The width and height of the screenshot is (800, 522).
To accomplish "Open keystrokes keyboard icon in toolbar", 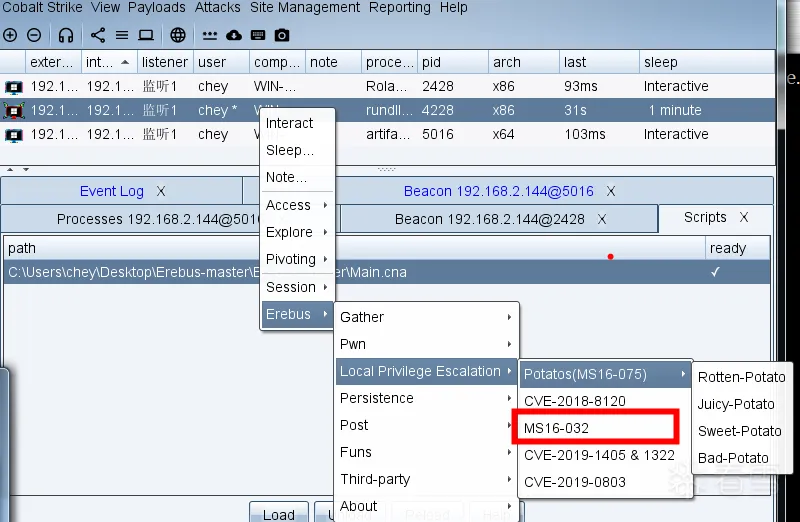I will [x=258, y=35].
